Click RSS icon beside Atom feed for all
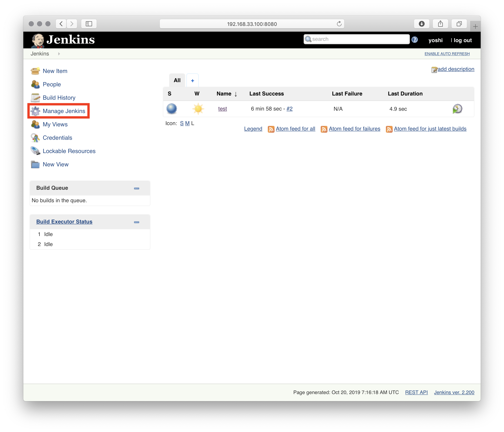 click(x=271, y=129)
